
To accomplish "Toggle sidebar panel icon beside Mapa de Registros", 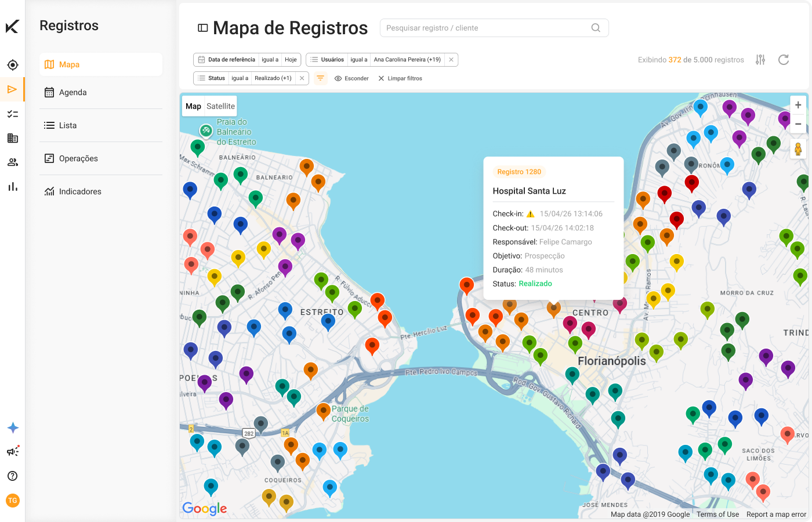I will [x=203, y=28].
